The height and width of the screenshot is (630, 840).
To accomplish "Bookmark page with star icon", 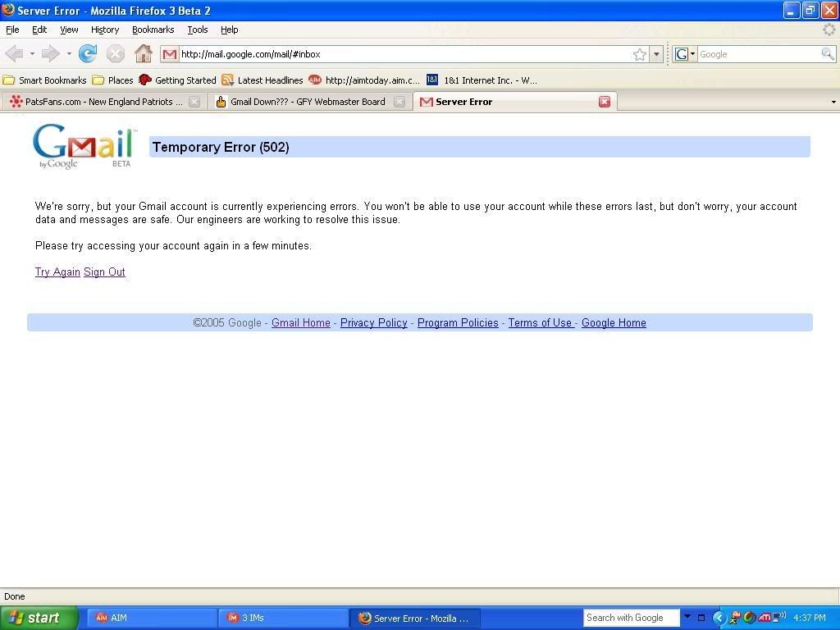I will tap(639, 54).
